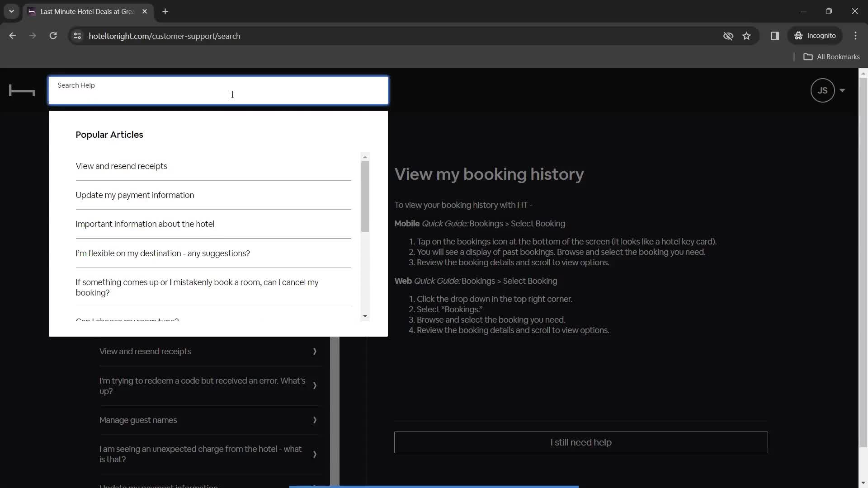Viewport: 868px width, 488px height.
Task: Click the sidebar list scrollbar
Action: (x=335, y=411)
